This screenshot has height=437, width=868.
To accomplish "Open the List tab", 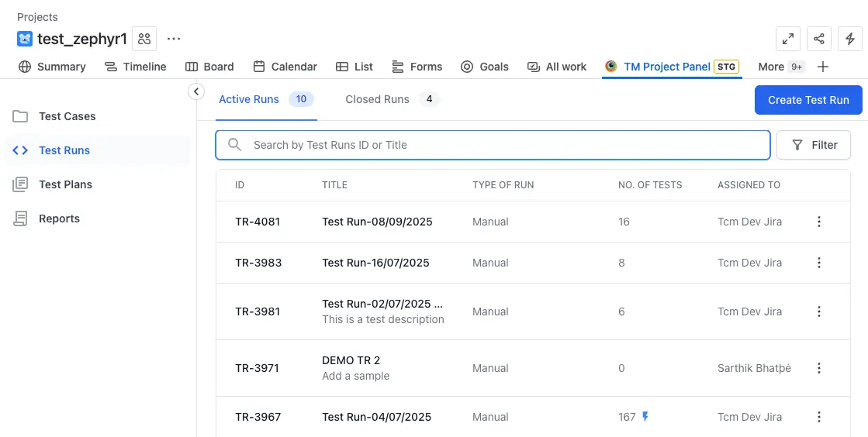I will coord(354,67).
